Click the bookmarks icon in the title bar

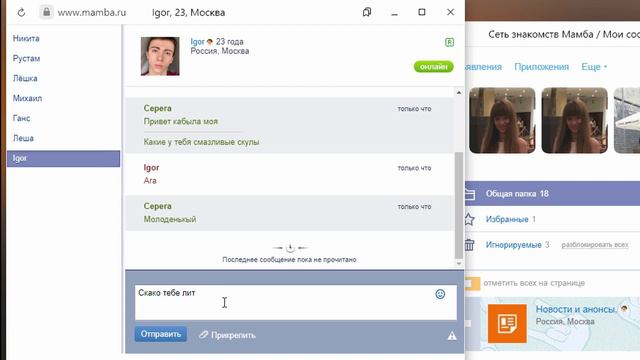(x=367, y=12)
